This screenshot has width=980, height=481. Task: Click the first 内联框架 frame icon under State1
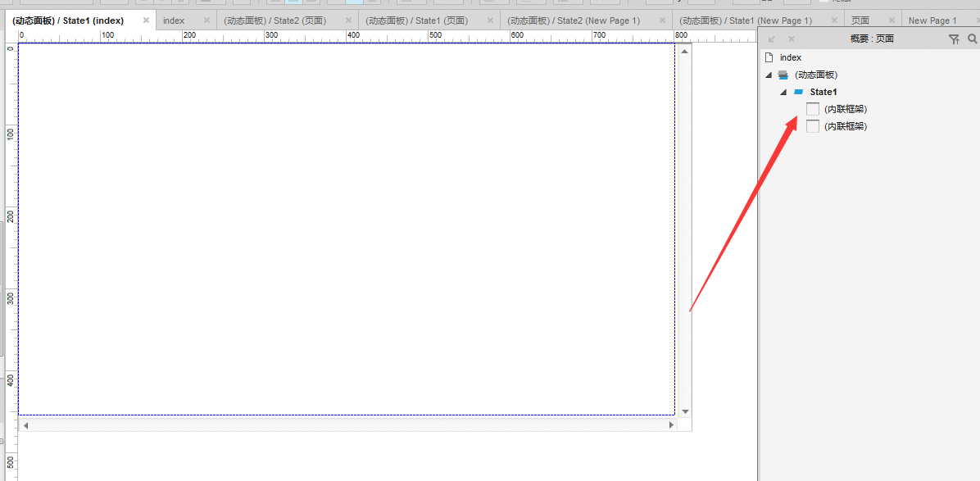(813, 109)
